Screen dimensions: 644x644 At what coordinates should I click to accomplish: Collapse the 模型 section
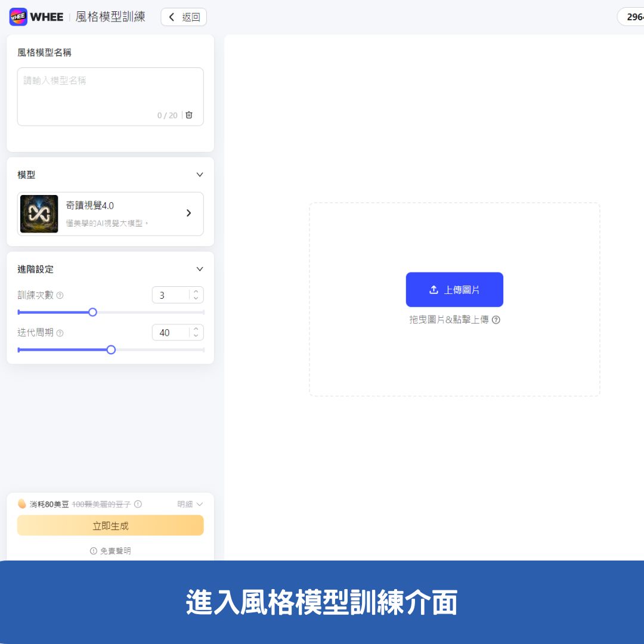(200, 175)
